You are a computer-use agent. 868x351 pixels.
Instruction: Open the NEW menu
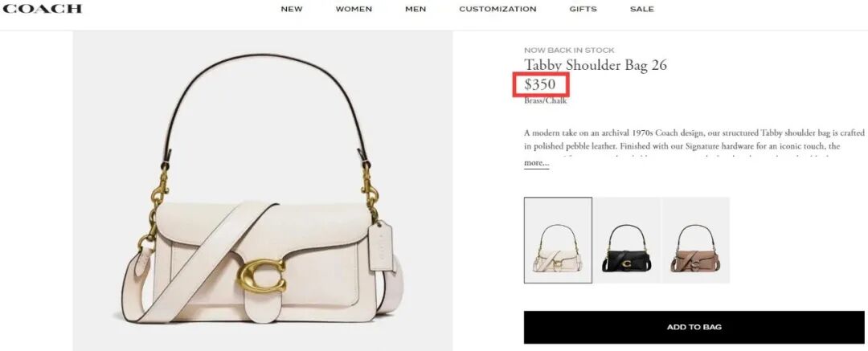pos(292,9)
